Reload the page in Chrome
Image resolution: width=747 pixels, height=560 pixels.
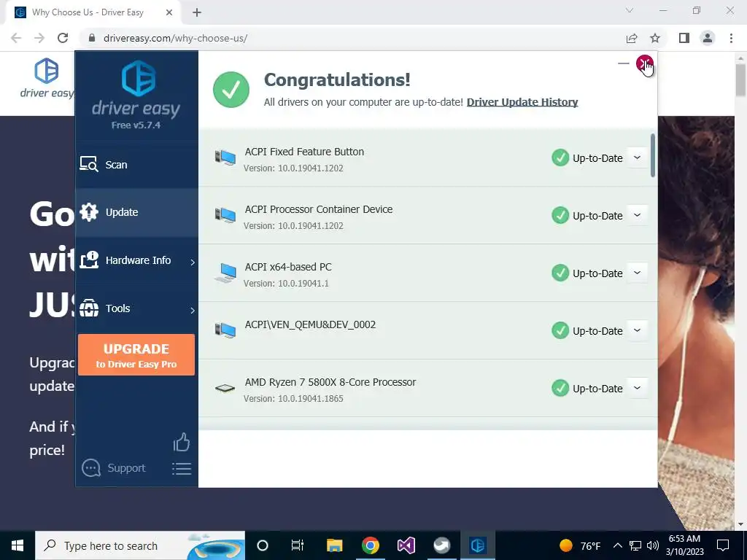coord(63,38)
